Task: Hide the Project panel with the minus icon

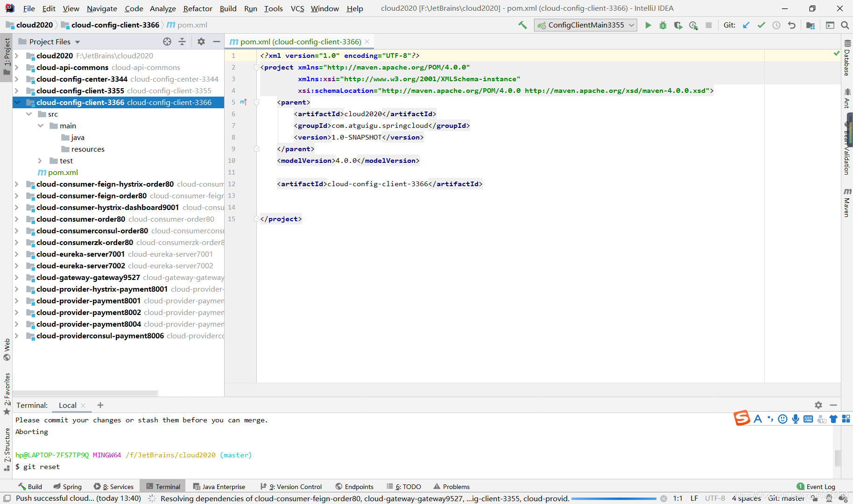Action: pyautogui.click(x=217, y=42)
